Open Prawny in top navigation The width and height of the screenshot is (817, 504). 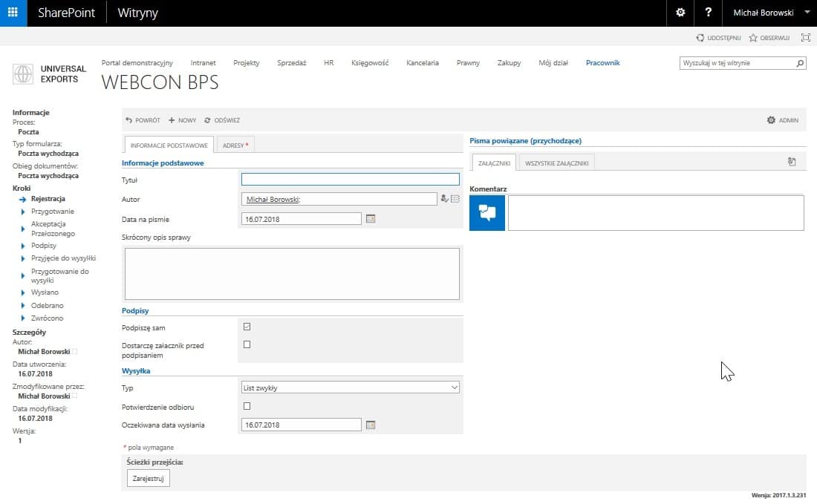click(x=468, y=63)
